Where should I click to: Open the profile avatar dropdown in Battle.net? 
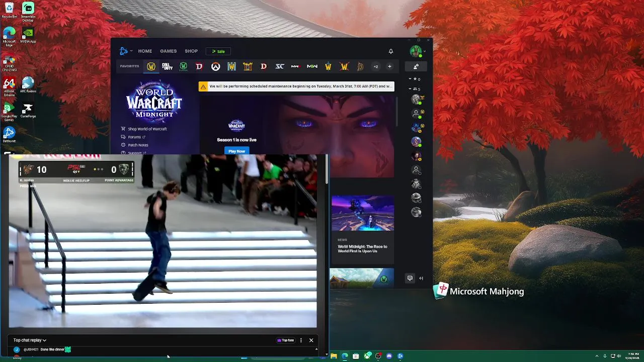pos(418,51)
